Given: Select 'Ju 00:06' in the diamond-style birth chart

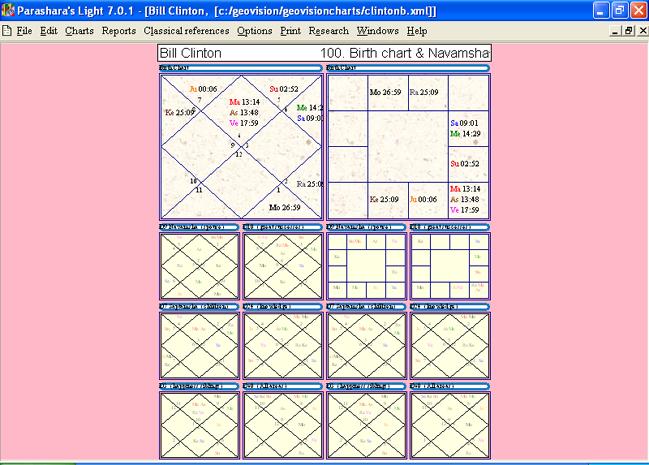Looking at the screenshot, I should tap(203, 89).
